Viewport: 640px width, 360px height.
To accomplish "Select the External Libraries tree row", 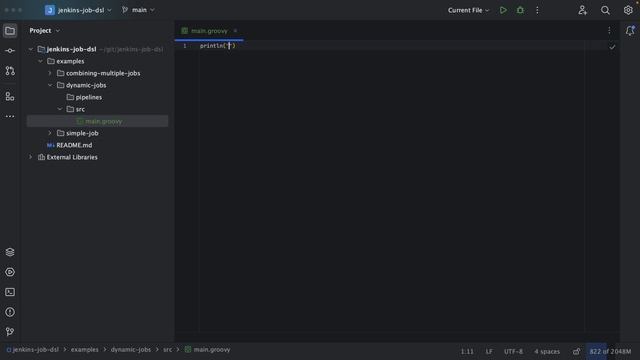I will tap(98, 157).
